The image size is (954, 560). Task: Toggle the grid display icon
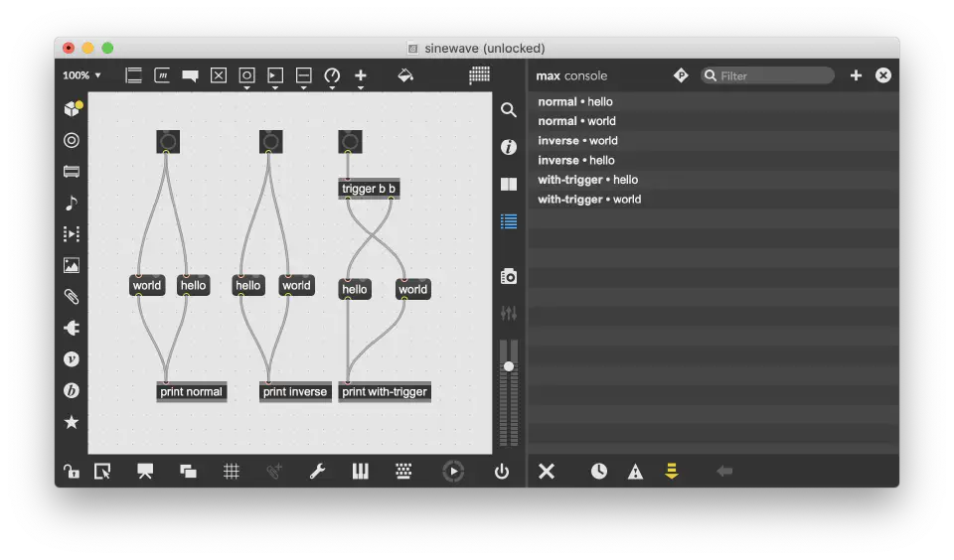[232, 472]
